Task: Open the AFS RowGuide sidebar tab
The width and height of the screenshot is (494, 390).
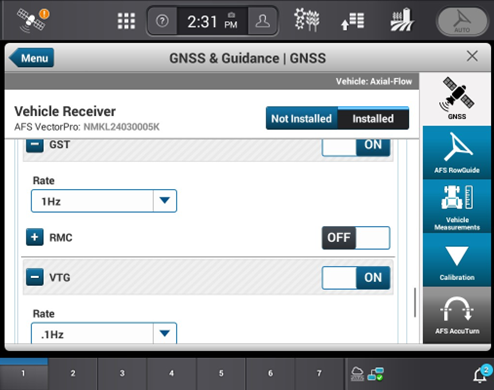Action: pos(457,153)
